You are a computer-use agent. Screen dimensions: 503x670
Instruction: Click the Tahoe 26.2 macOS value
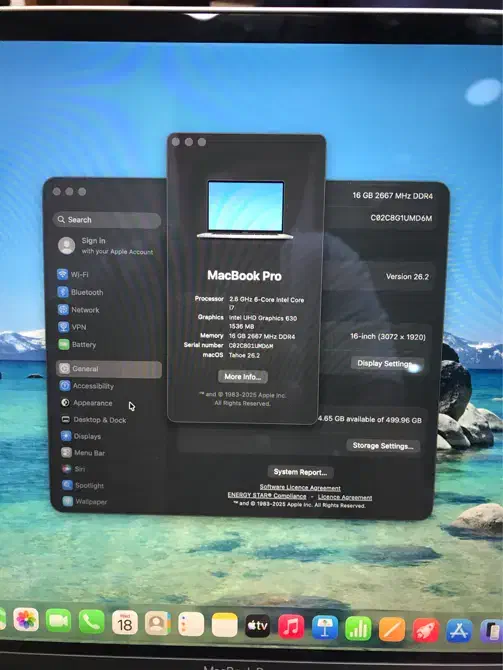click(244, 355)
